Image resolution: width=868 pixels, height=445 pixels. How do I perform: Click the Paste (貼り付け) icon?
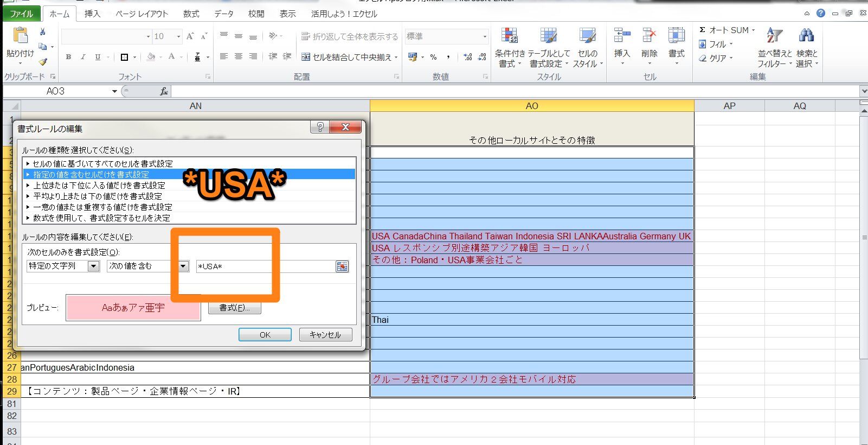tap(20, 36)
